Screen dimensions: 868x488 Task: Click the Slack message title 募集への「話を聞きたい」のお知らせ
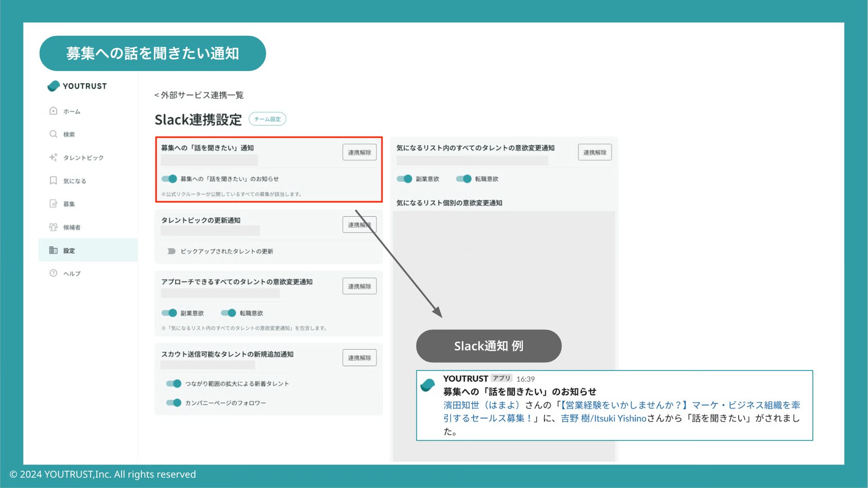520,392
